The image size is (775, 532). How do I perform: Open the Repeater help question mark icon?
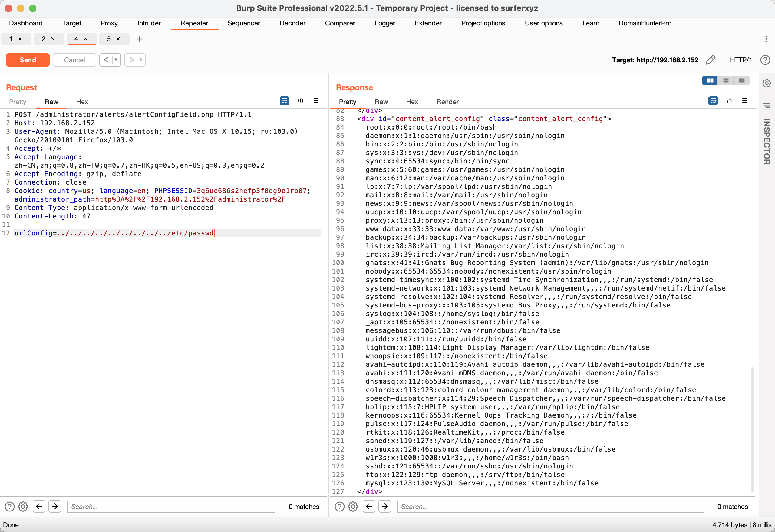765,60
